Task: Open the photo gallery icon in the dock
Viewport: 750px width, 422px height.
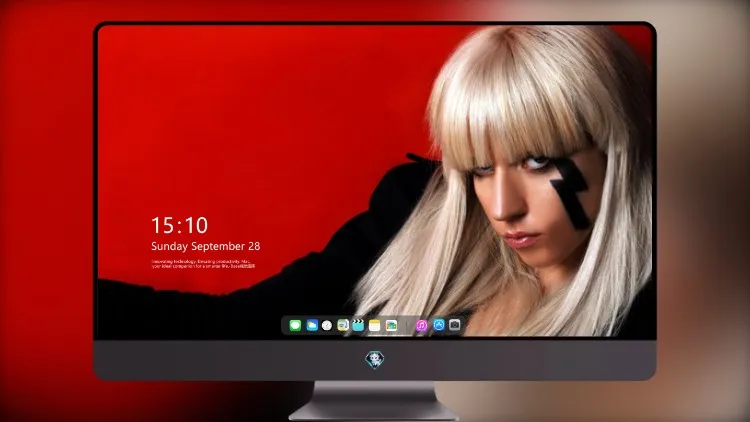Action: (391, 325)
